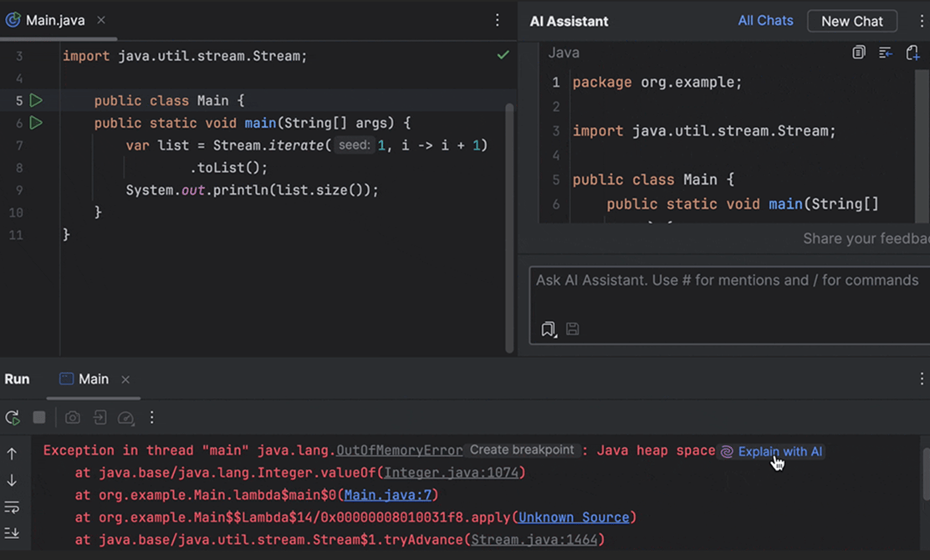Toggle the save conversation icon
The image size is (930, 560).
click(573, 329)
